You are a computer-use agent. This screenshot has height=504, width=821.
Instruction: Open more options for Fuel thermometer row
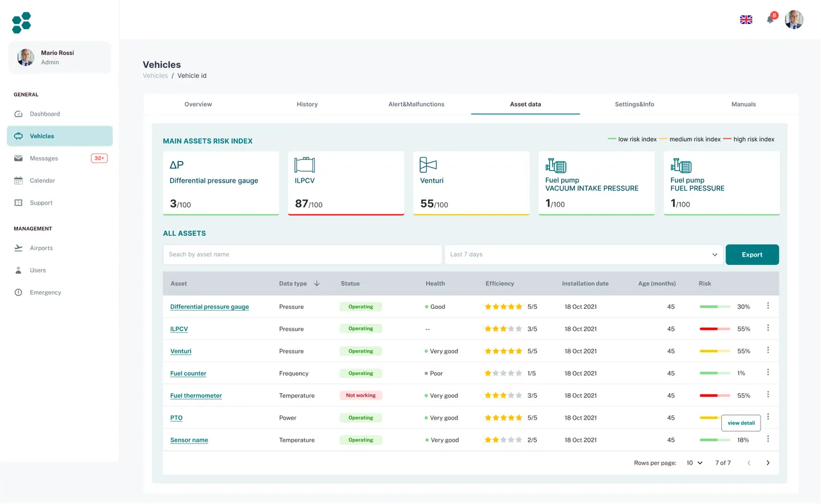pos(768,395)
